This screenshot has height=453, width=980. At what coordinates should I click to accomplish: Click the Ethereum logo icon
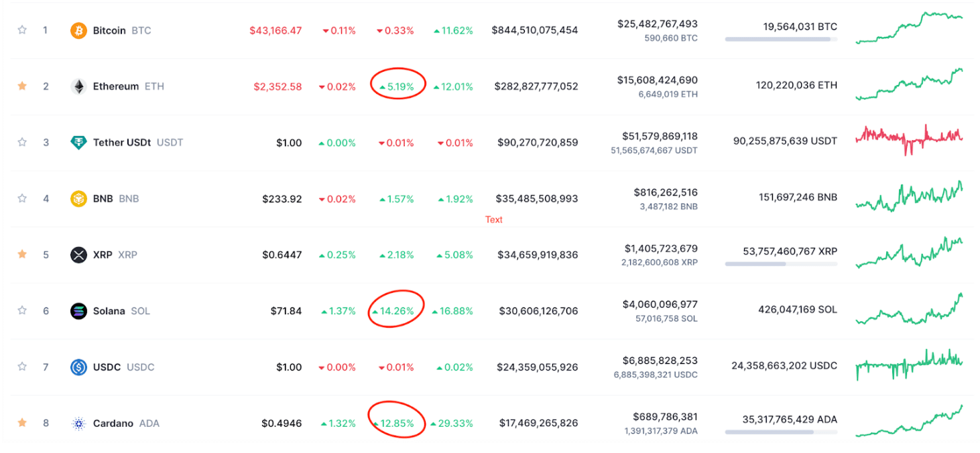click(x=78, y=86)
